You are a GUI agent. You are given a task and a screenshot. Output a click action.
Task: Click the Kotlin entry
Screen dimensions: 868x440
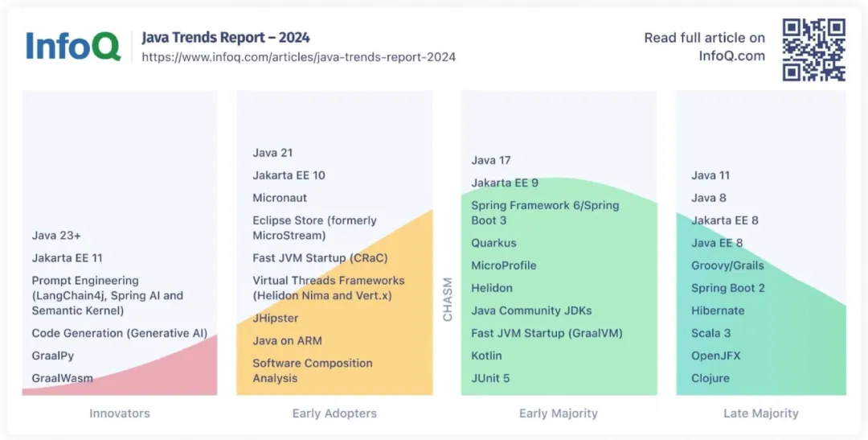[486, 356]
